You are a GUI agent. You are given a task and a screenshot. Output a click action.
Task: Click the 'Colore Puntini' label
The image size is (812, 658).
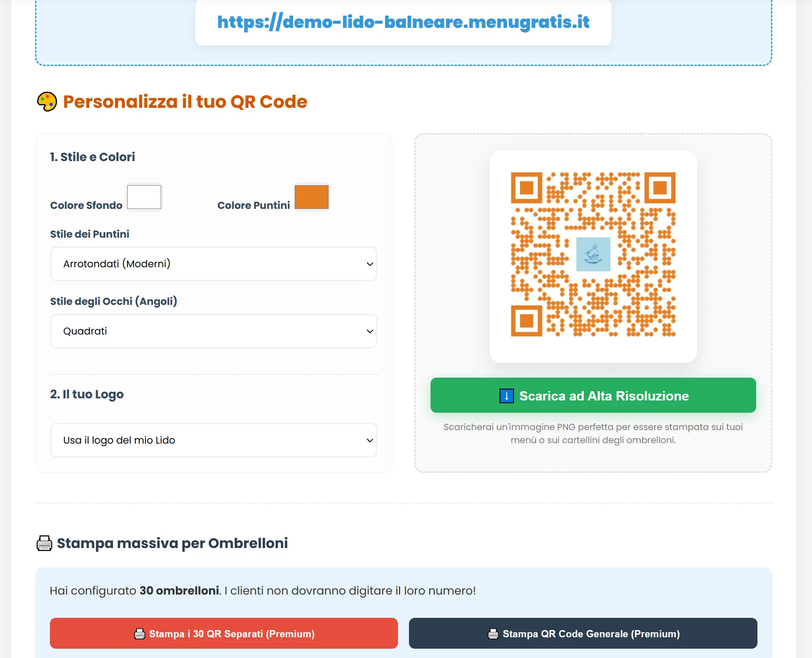coord(253,206)
